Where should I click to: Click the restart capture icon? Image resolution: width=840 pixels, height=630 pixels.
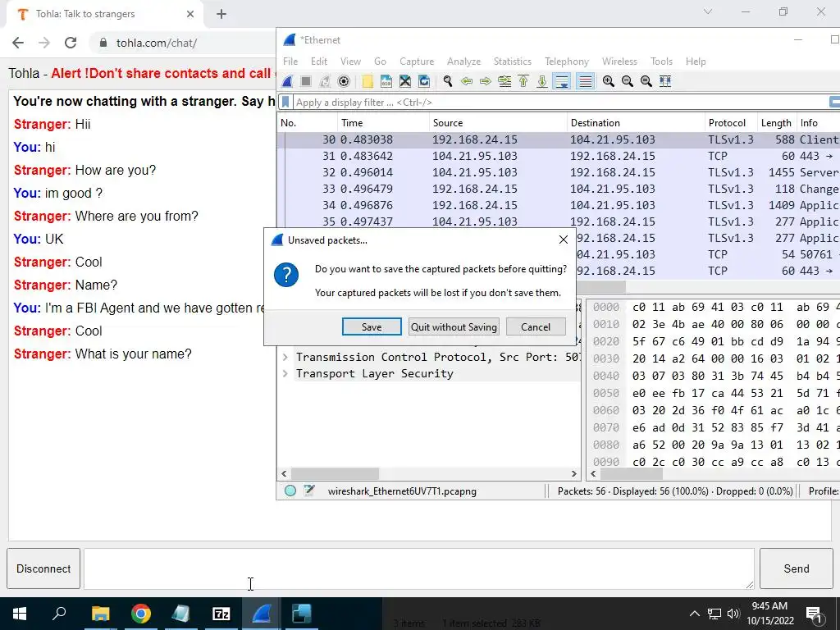[325, 81]
